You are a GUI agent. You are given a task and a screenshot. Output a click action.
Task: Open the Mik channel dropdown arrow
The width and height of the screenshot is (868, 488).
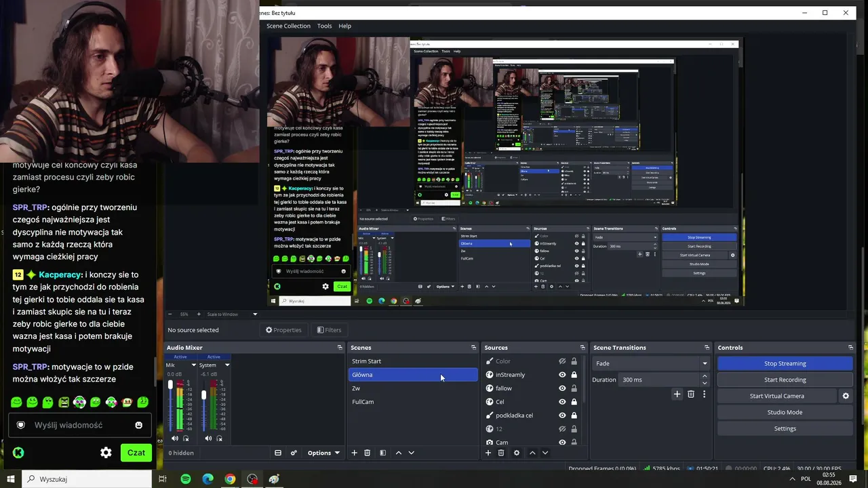click(194, 365)
